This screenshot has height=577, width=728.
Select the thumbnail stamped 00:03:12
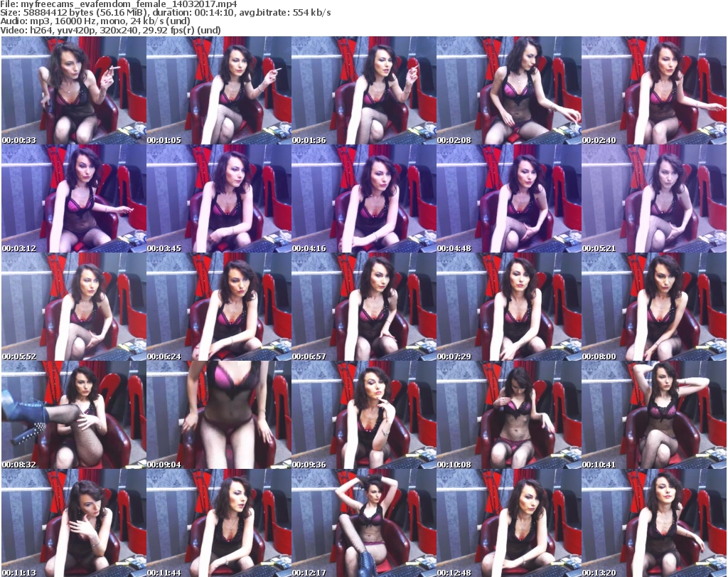[x=74, y=198]
